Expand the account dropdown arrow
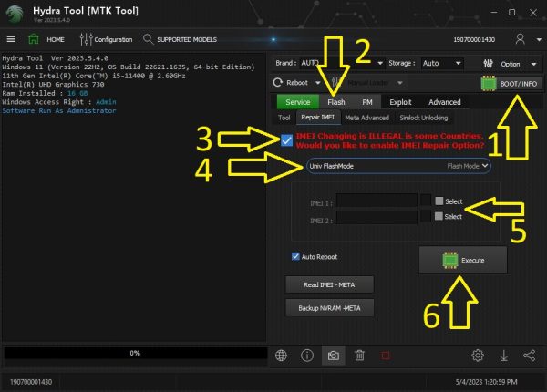 pos(539,40)
